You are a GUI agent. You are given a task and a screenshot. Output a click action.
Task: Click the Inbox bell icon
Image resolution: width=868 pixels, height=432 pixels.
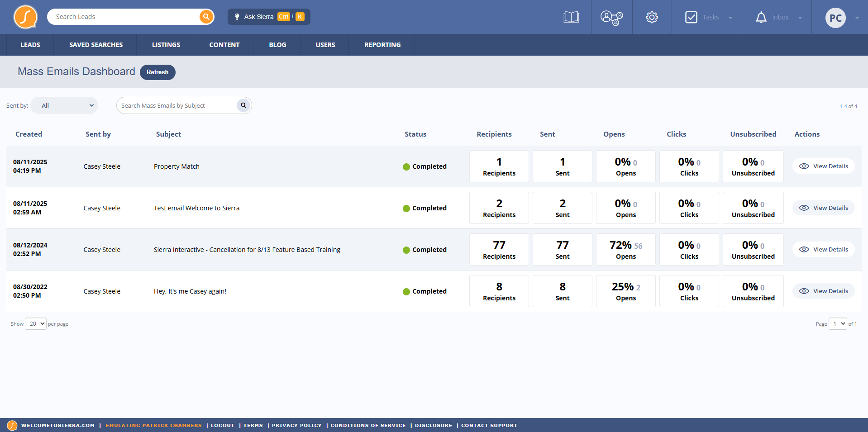point(761,17)
